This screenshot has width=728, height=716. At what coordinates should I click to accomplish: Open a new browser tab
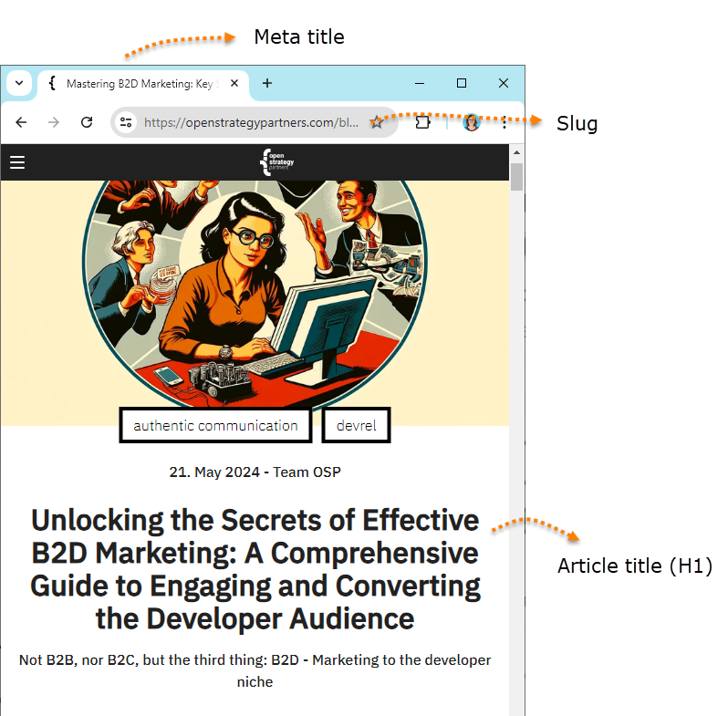click(267, 83)
